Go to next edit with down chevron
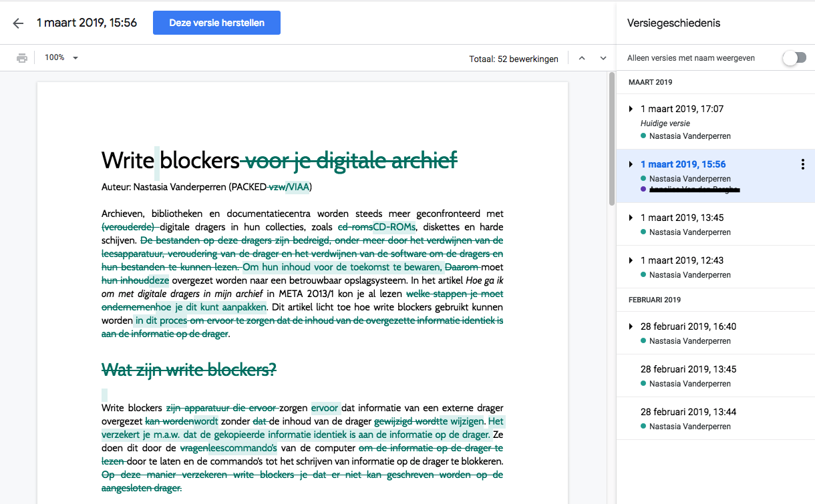This screenshot has width=815, height=504. point(603,59)
